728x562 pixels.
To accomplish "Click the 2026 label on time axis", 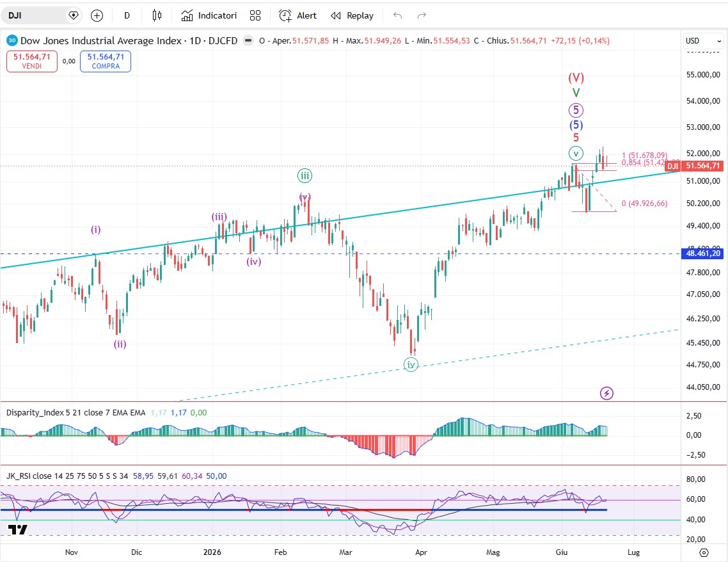I will [212, 552].
